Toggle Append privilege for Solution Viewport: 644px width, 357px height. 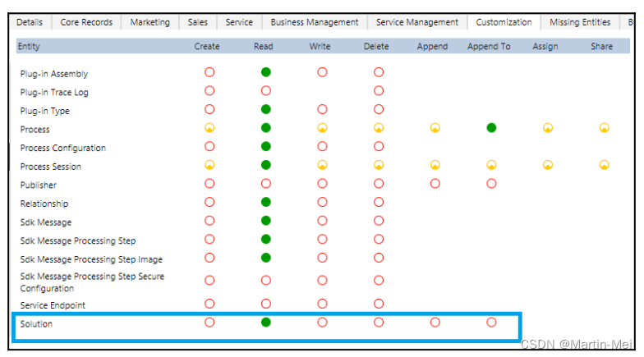(435, 323)
